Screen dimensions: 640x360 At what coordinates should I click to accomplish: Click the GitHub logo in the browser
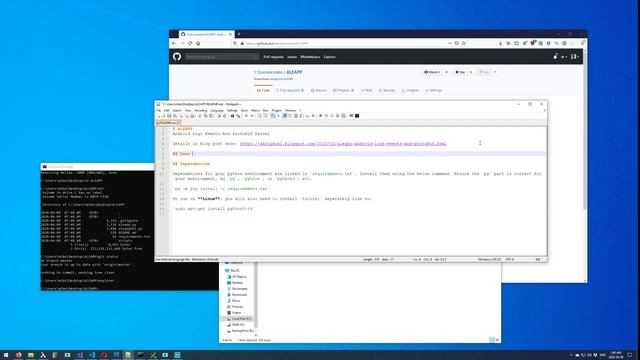pos(177,57)
